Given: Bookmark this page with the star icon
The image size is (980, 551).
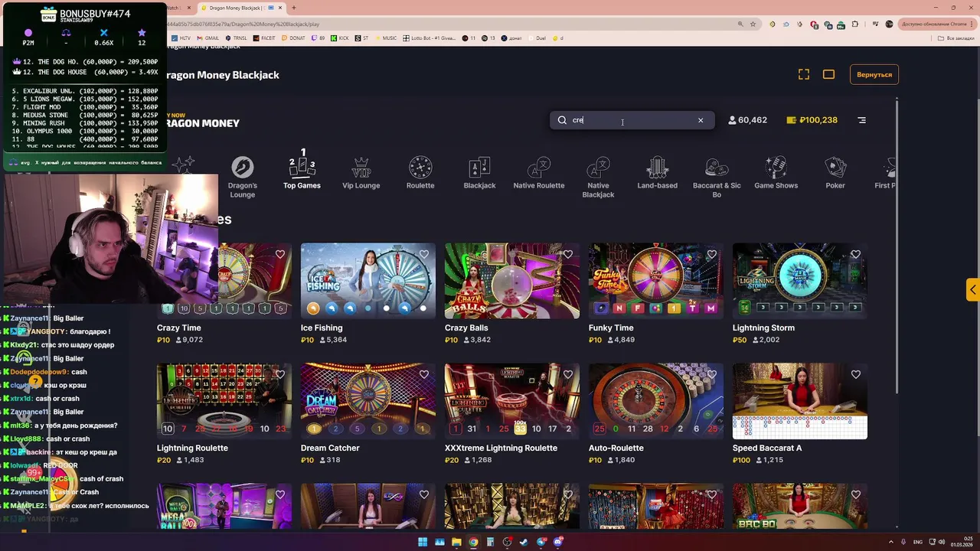Looking at the screenshot, I should click(x=753, y=24).
